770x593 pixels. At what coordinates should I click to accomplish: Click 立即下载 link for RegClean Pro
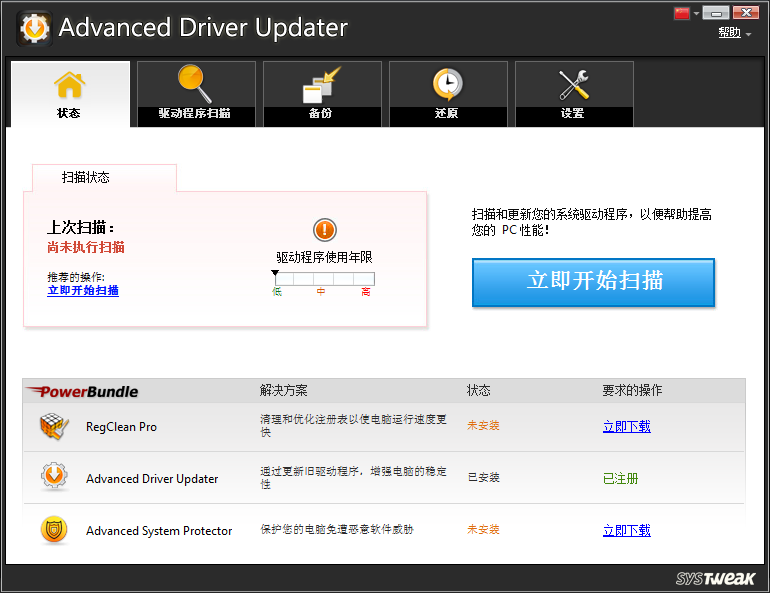[x=627, y=427]
